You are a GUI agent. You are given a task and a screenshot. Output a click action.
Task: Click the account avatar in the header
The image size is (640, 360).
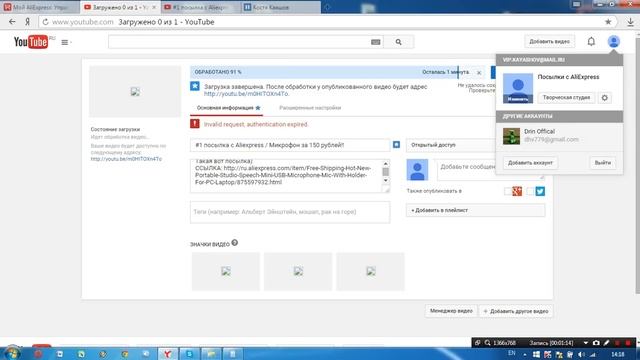point(613,41)
